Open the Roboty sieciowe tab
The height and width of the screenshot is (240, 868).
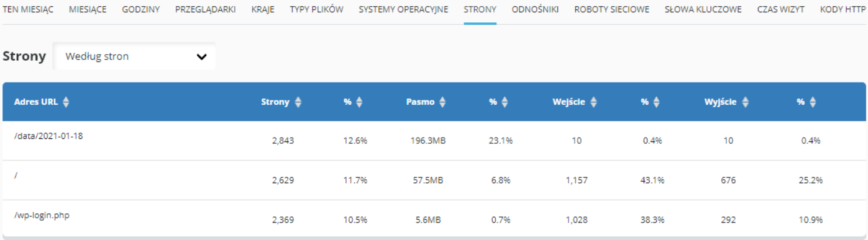tap(611, 10)
